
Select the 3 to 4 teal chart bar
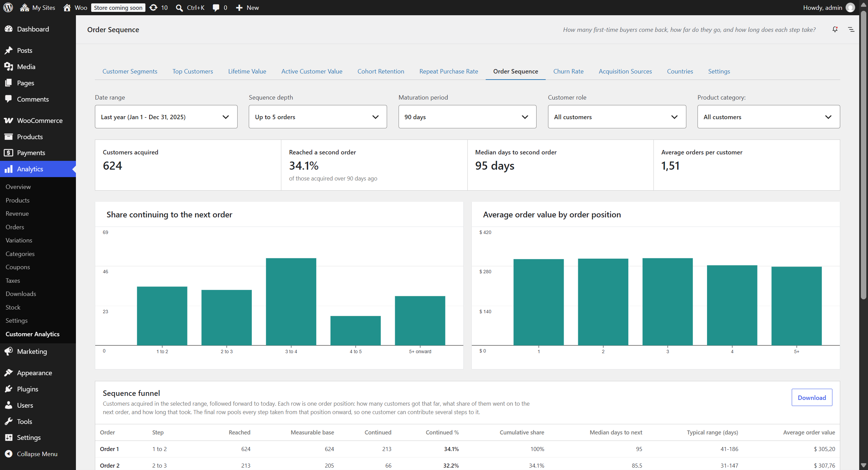[x=291, y=302]
